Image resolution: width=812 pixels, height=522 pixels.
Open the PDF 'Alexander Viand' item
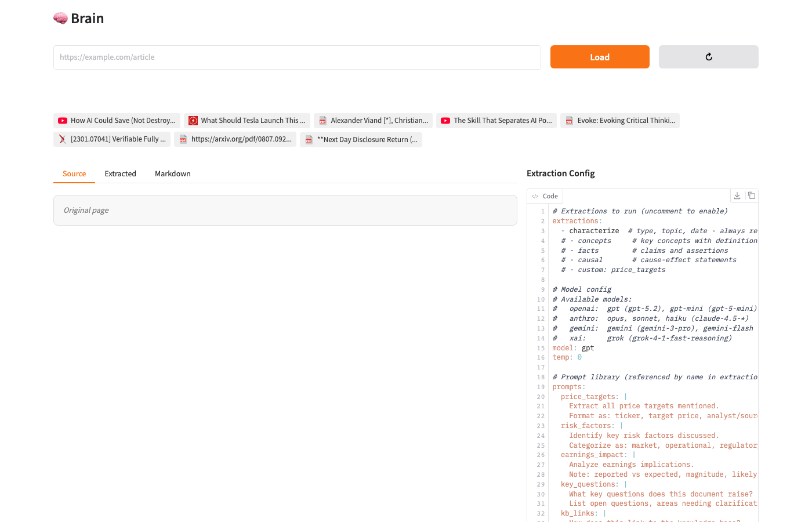(373, 121)
